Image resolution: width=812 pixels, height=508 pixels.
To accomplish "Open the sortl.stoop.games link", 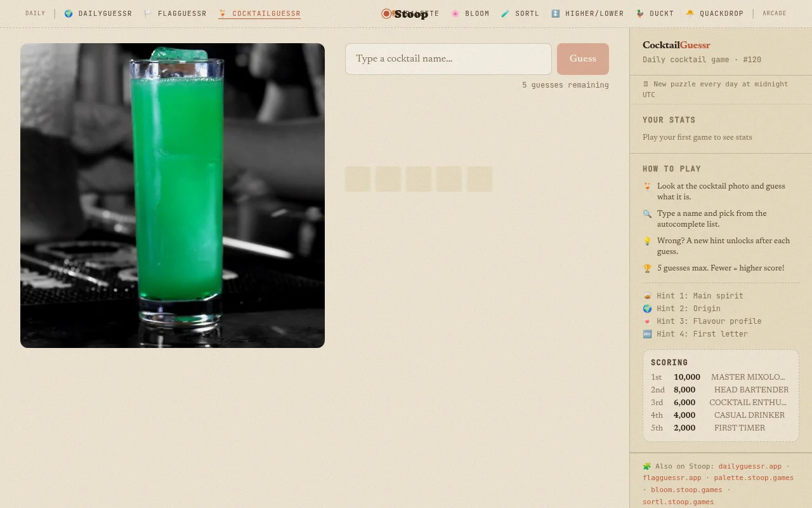I will (678, 502).
